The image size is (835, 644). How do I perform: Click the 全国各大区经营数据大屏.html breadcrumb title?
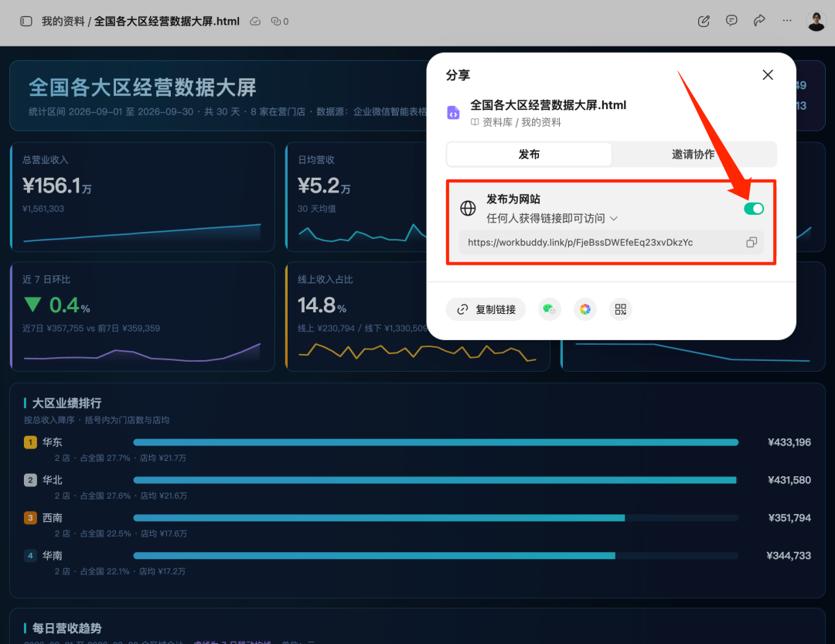[x=167, y=22]
